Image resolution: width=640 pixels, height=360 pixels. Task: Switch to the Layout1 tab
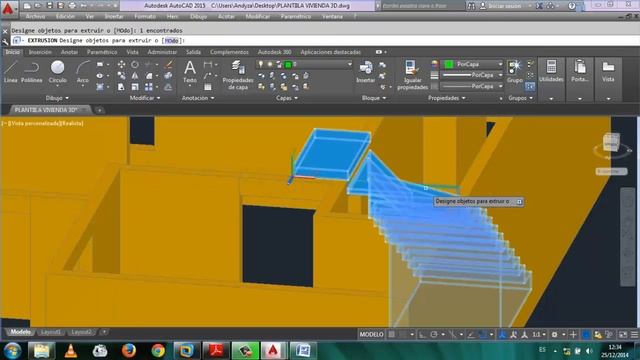pos(51,332)
